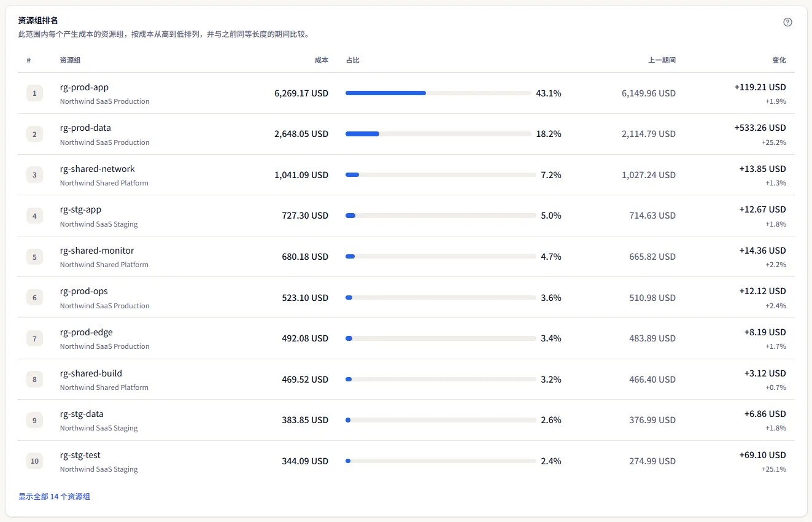
Task: Click rank badge number 10
Action: [34, 461]
